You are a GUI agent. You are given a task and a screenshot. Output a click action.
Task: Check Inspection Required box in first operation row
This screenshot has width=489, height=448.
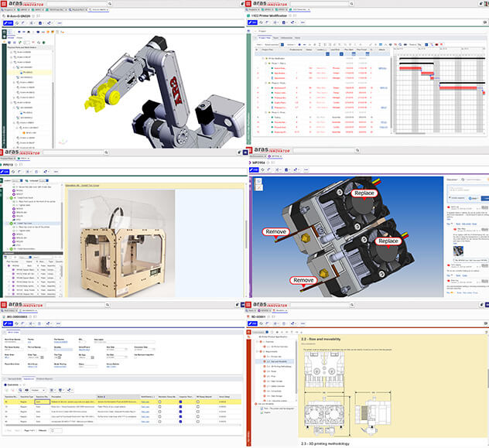click(181, 402)
